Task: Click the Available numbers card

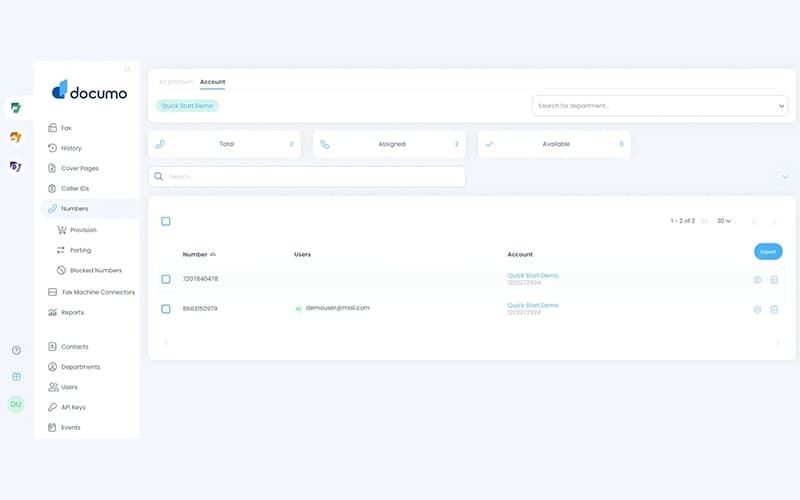Action: 554,144
